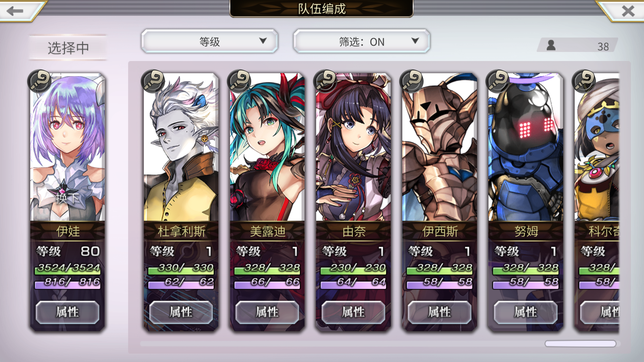Open 属性 for 杜拿利斯
This screenshot has height=362, width=644.
click(181, 312)
